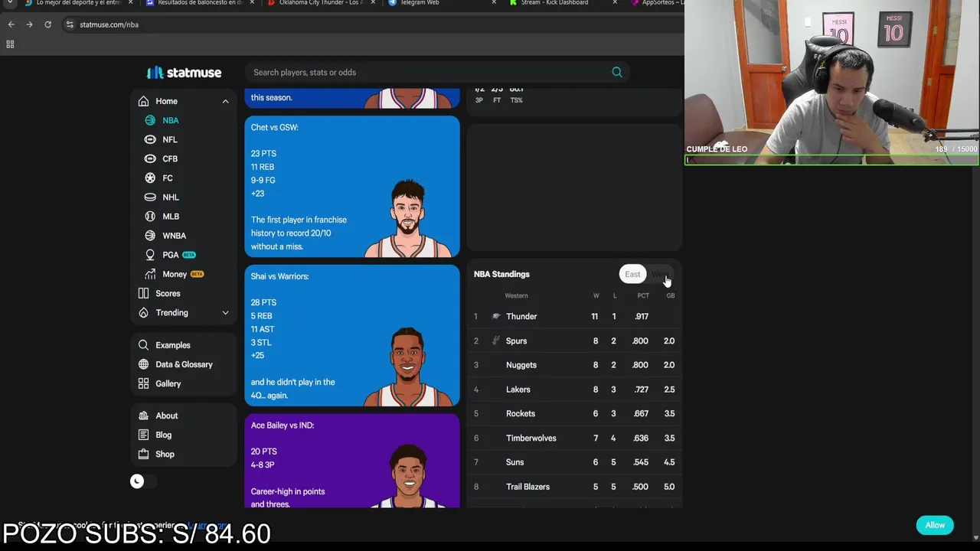Screen dimensions: 980x551
Task: Open Scores from the sidebar
Action: [x=168, y=293]
